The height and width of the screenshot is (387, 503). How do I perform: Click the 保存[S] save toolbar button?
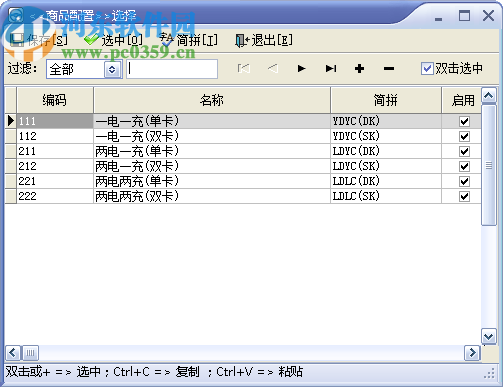pyautogui.click(x=39, y=40)
